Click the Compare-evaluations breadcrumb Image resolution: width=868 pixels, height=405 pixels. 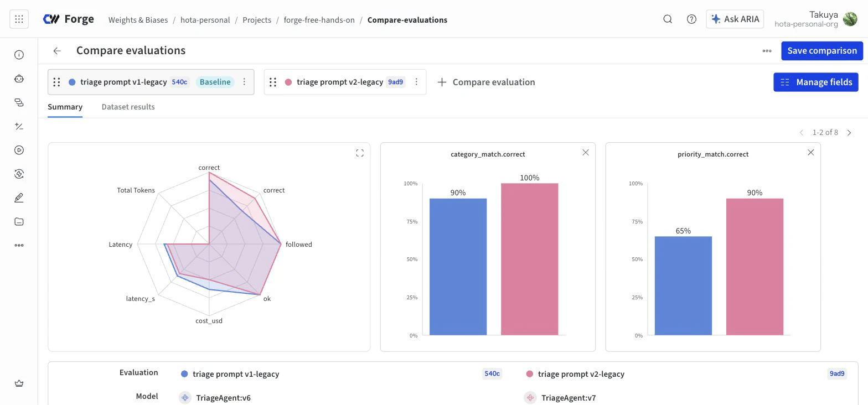click(407, 20)
